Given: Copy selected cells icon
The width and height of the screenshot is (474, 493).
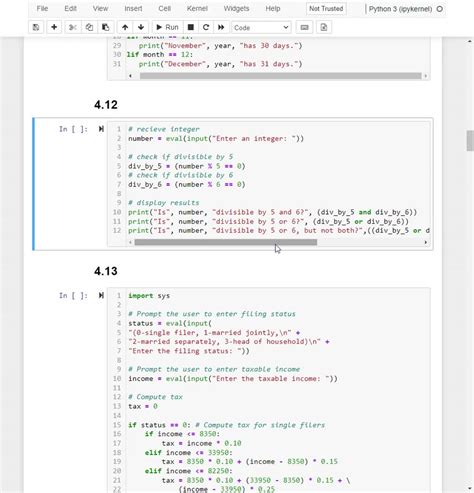Looking at the screenshot, I should (89, 27).
